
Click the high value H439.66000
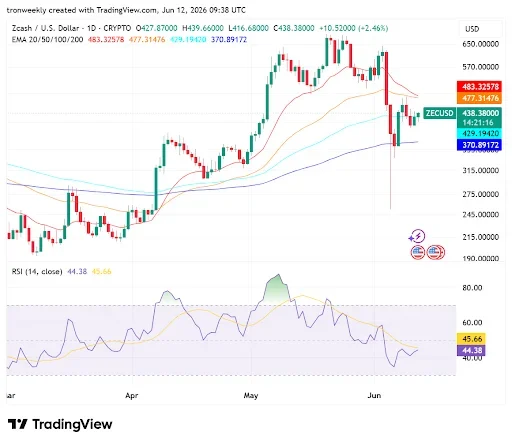click(x=203, y=28)
